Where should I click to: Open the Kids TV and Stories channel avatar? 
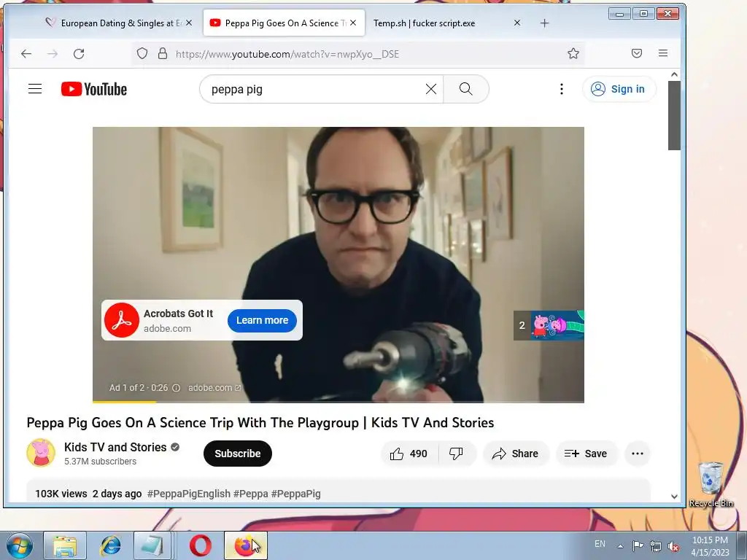(41, 453)
